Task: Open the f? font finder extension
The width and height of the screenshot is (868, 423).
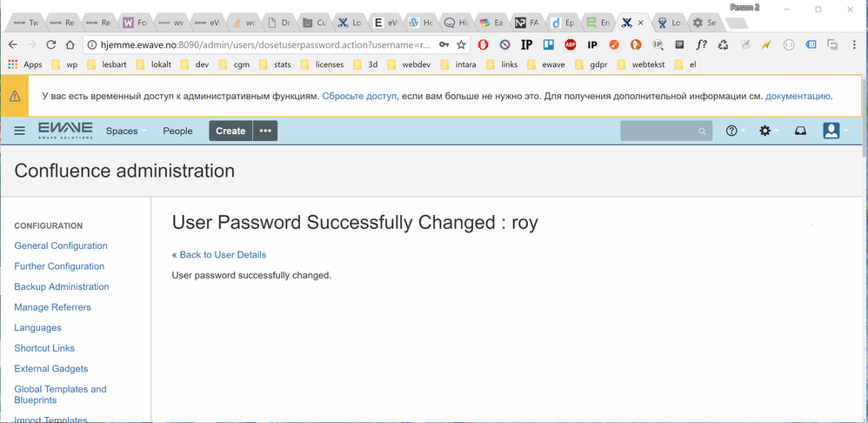Action: [701, 45]
